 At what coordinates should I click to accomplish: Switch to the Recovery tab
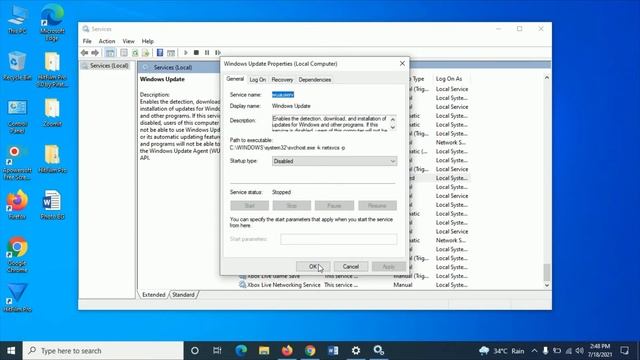point(282,80)
